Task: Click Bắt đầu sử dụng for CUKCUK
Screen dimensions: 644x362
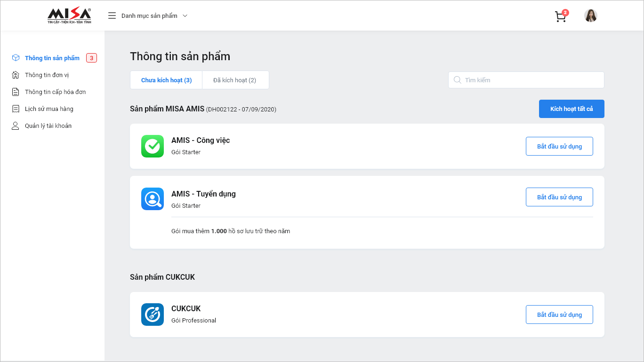Action: click(559, 315)
